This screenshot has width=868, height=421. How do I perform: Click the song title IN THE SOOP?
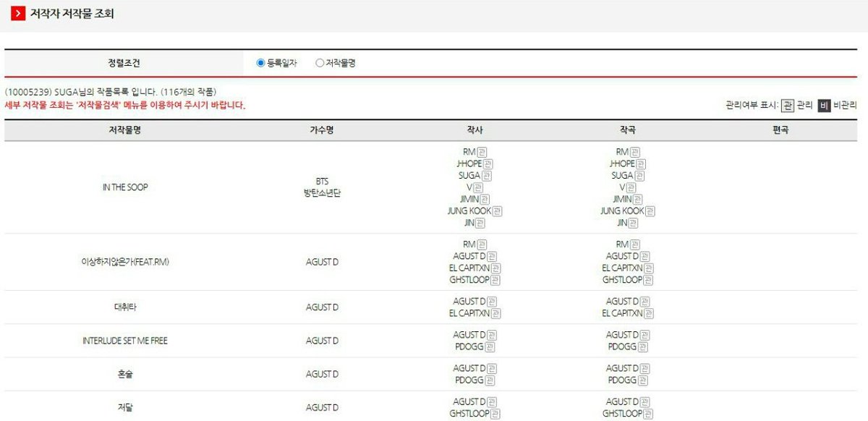[x=125, y=187]
